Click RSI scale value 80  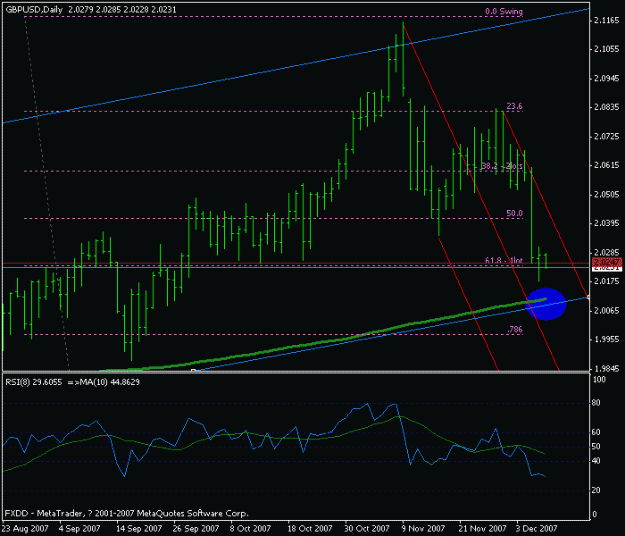(x=596, y=403)
